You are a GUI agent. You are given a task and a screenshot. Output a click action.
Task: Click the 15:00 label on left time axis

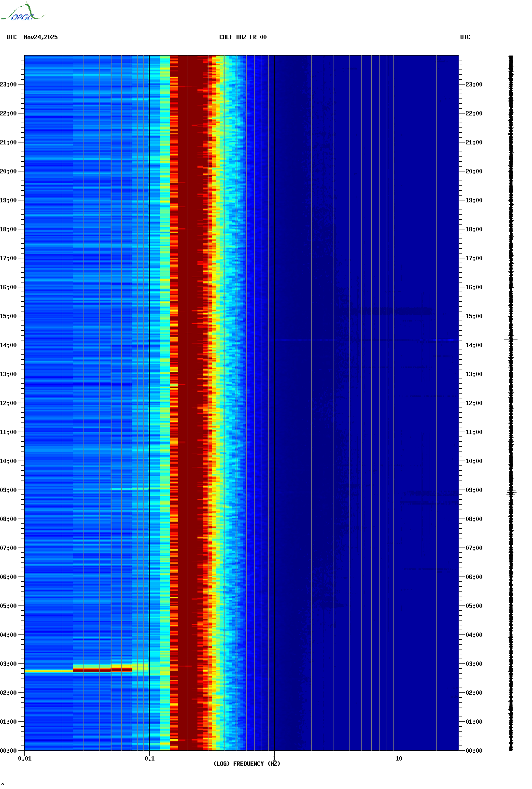[8, 316]
